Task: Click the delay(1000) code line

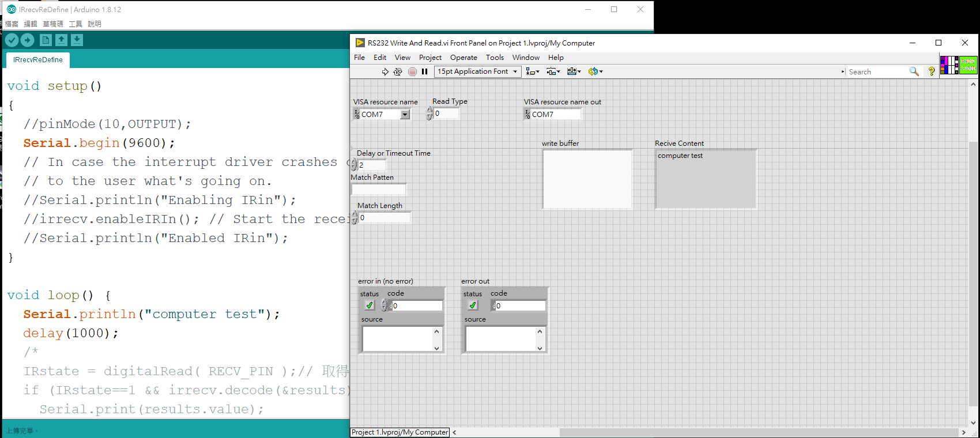Action: (71, 333)
